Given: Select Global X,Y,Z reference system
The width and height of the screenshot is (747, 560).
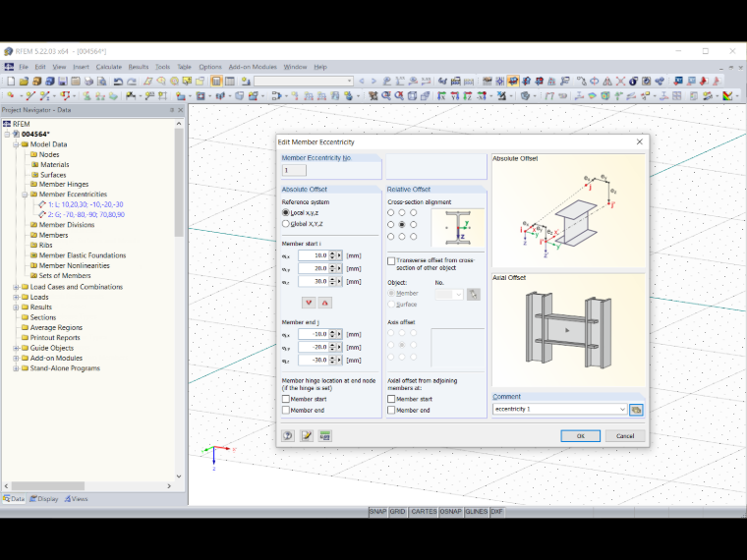Looking at the screenshot, I should click(286, 224).
